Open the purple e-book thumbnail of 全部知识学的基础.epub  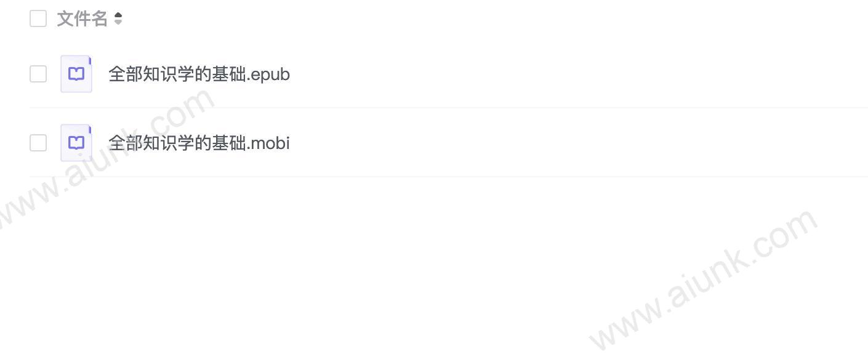[76, 74]
